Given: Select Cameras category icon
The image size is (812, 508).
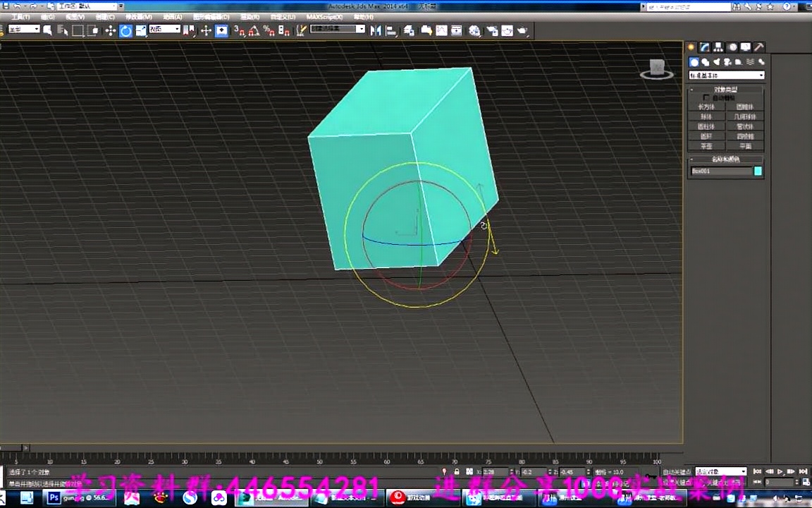Looking at the screenshot, I should 727,62.
